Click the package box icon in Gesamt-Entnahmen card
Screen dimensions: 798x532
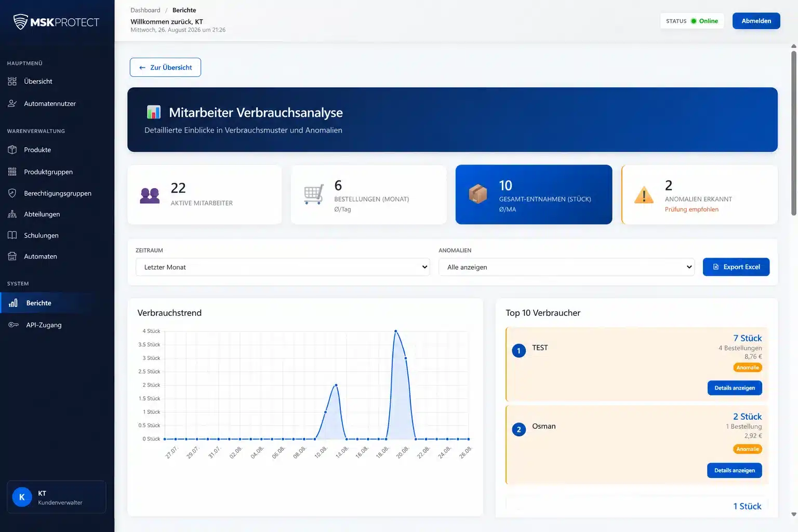[478, 194]
